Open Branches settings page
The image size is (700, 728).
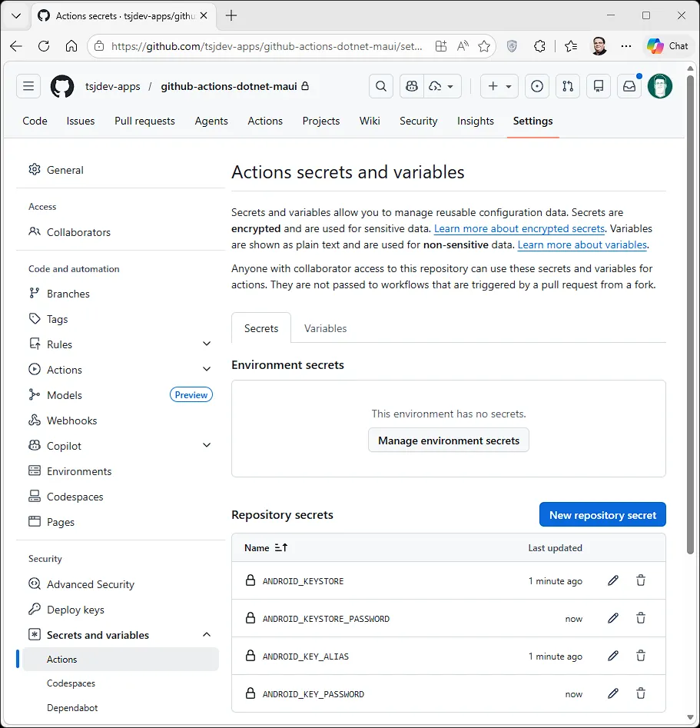click(x=120, y=294)
